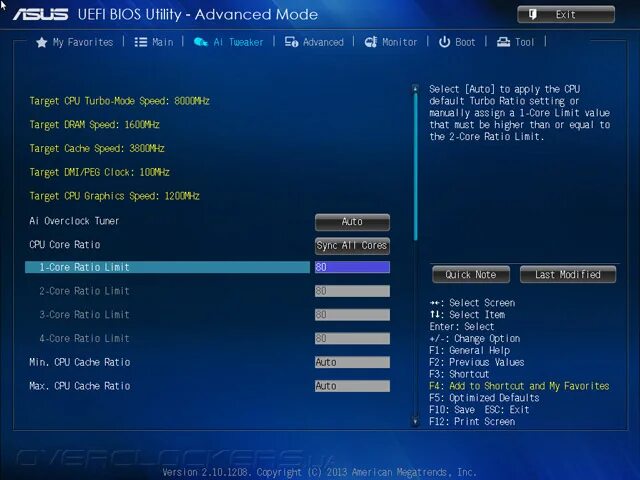Click the exit door icon
The image size is (640, 480).
tap(532, 15)
